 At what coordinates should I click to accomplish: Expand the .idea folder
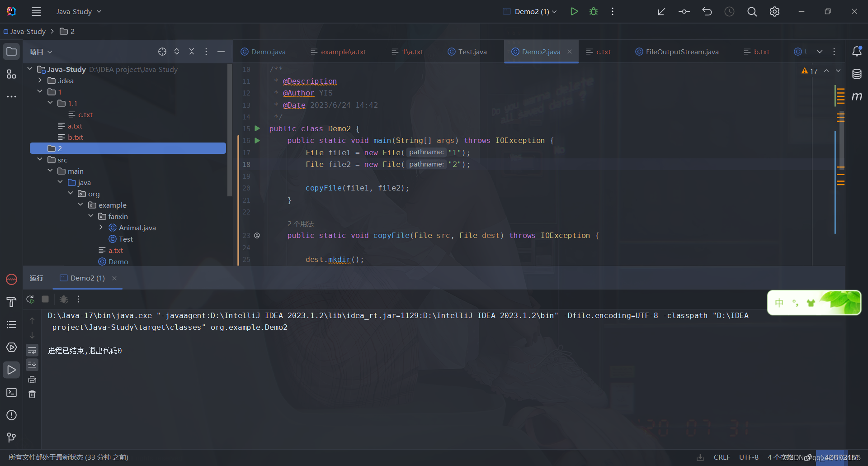point(40,81)
